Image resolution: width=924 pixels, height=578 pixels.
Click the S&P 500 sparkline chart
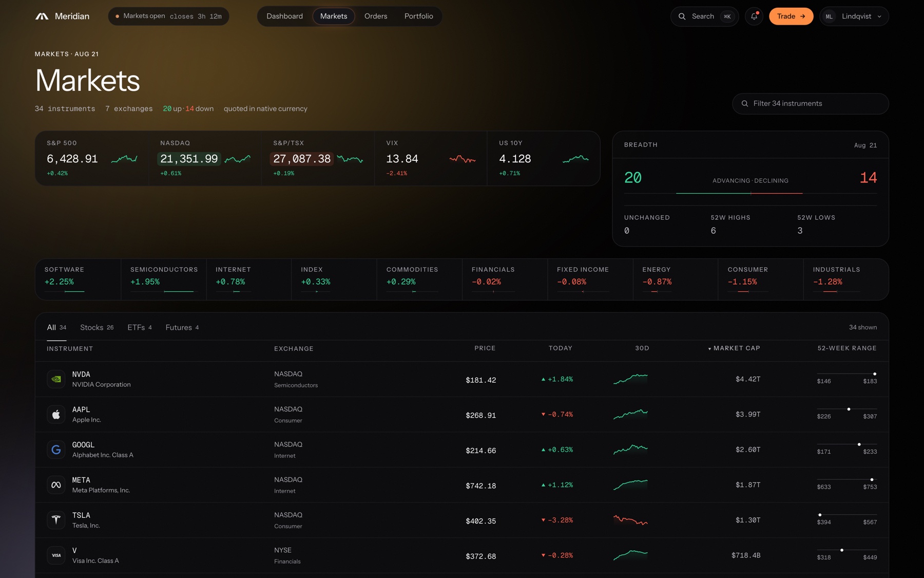[x=124, y=159]
